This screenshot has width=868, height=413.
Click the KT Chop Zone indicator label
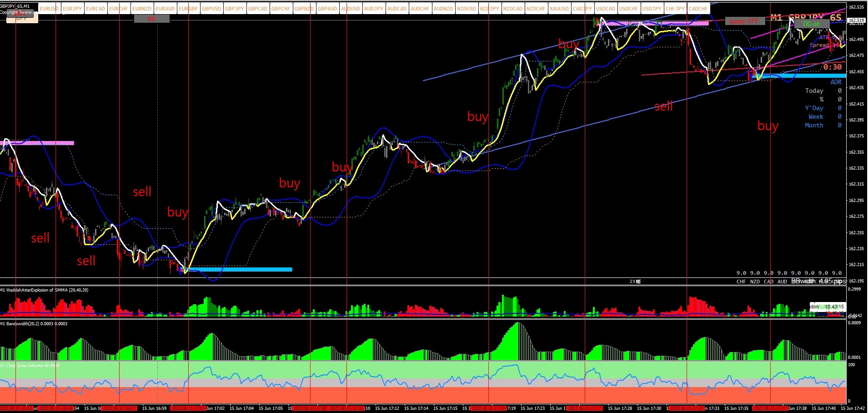click(x=30, y=365)
